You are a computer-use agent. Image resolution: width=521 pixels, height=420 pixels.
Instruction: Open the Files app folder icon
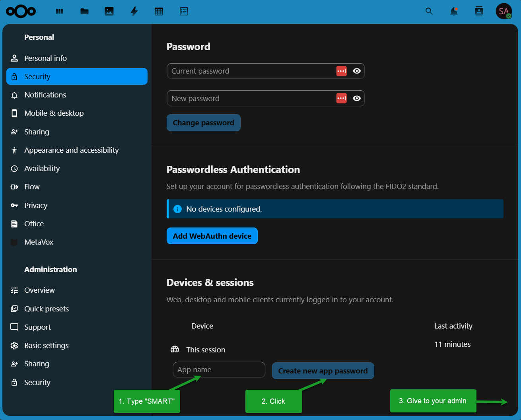[84, 12]
